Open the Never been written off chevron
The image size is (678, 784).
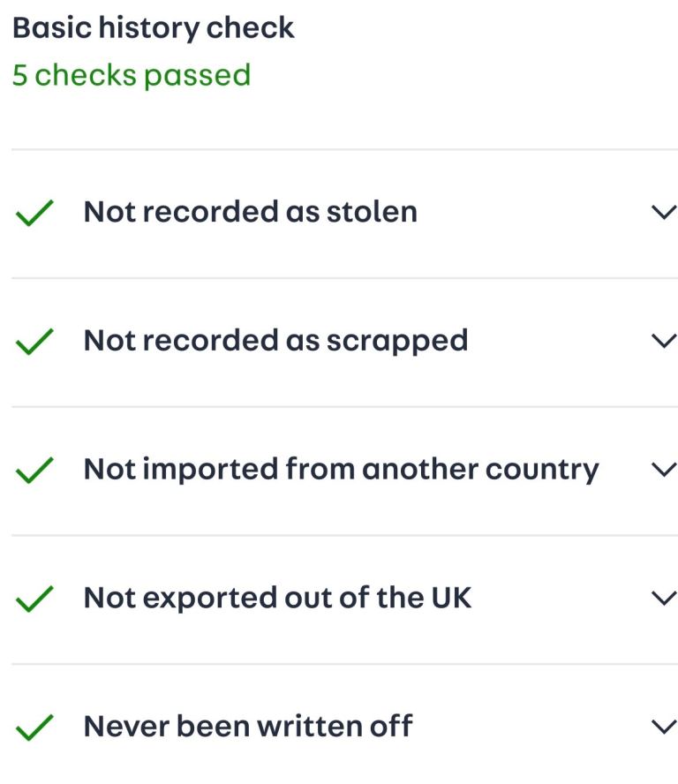coord(663,727)
